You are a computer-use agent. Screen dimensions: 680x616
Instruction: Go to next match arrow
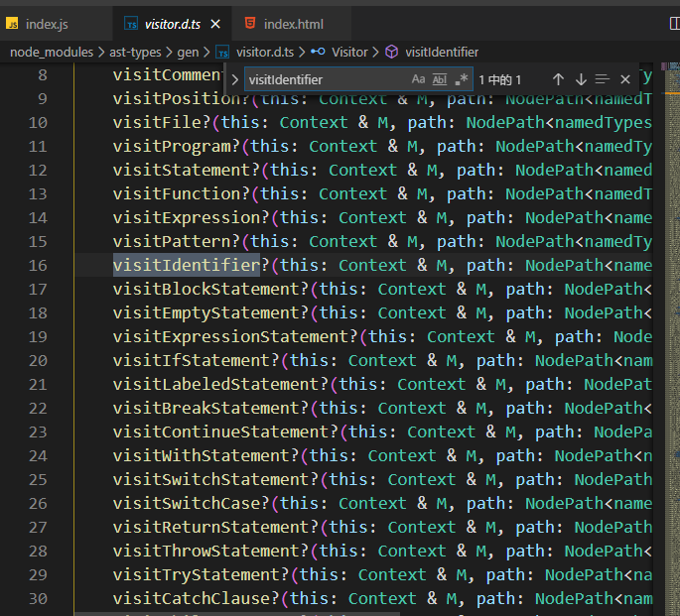581,79
